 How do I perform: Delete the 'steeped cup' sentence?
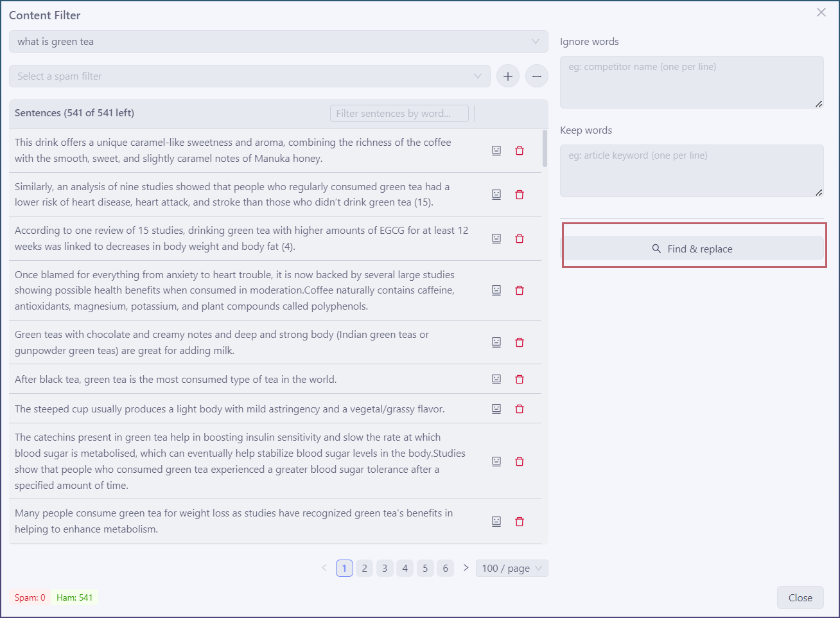[520, 409]
